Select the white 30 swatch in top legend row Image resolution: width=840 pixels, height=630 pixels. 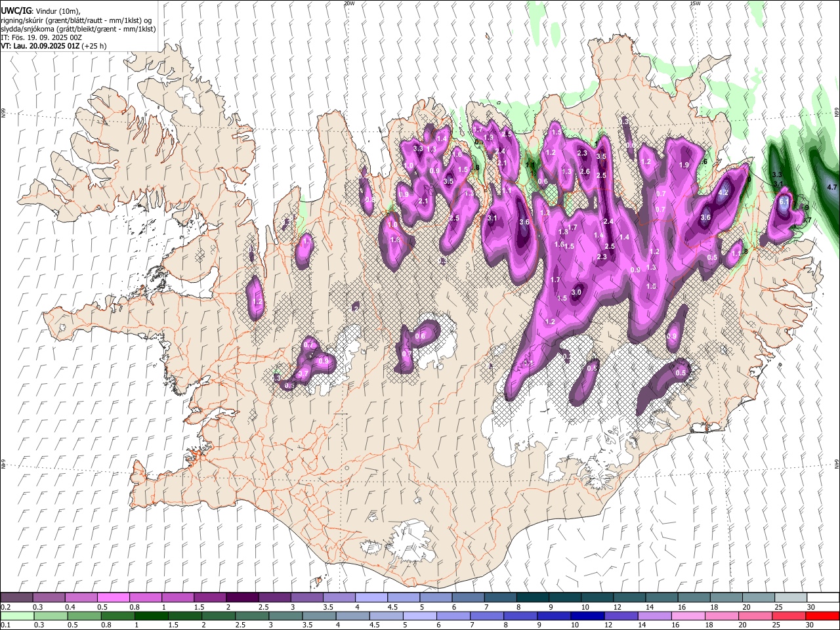[x=822, y=598]
